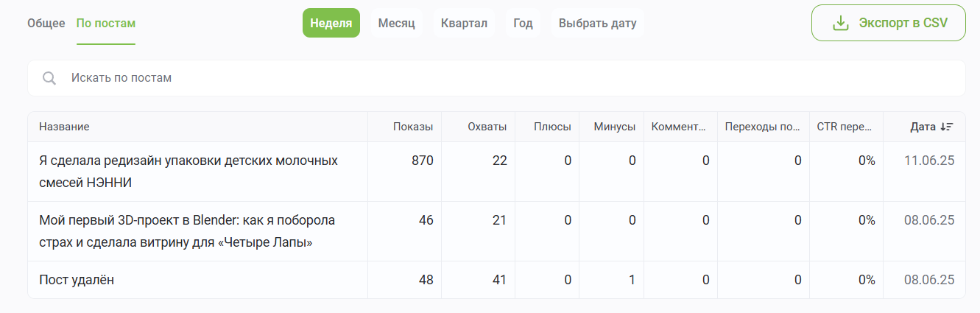Image resolution: width=980 pixels, height=313 pixels.
Task: Sort the table by Показы column
Action: click(x=413, y=127)
